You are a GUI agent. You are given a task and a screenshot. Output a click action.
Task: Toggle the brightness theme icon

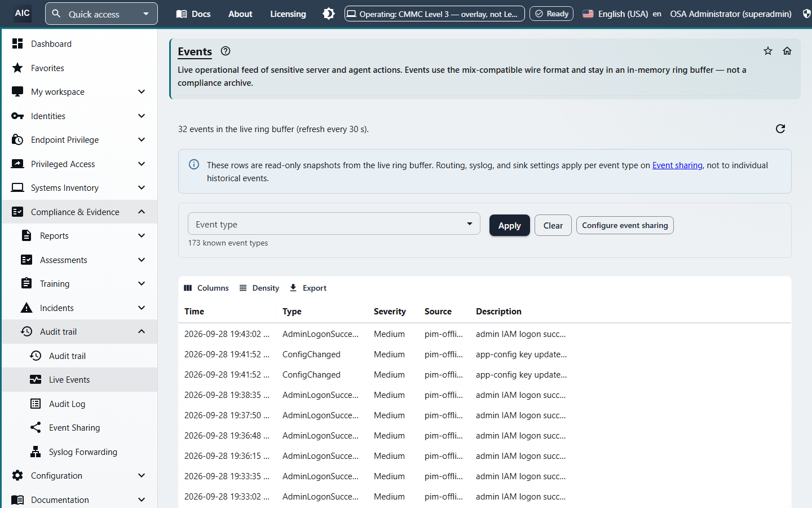pos(329,14)
